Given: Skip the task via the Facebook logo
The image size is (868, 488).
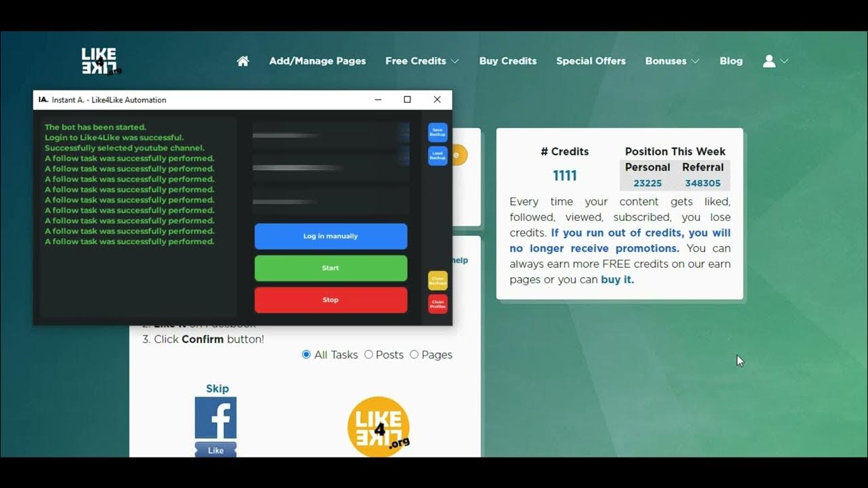Looking at the screenshot, I should coord(216,418).
